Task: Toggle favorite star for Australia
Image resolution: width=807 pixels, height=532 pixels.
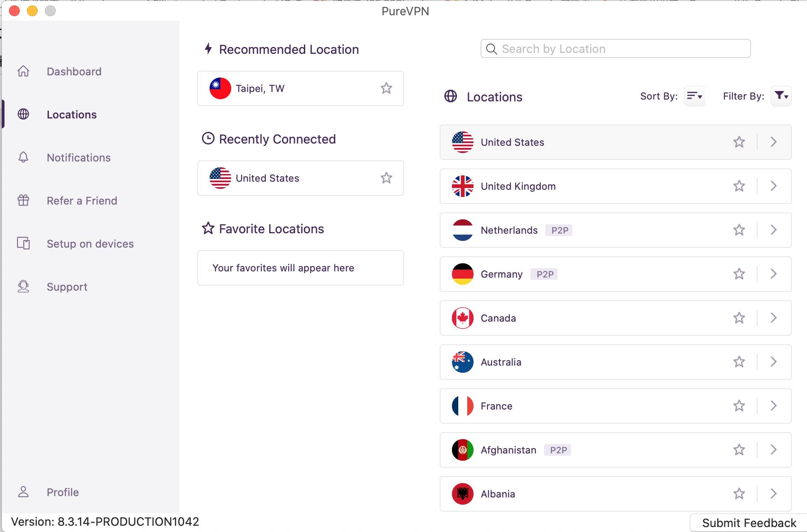Action: 739,362
